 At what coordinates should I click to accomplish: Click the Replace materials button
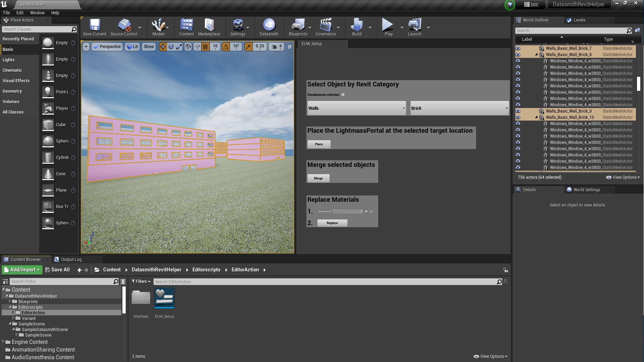pos(332,223)
